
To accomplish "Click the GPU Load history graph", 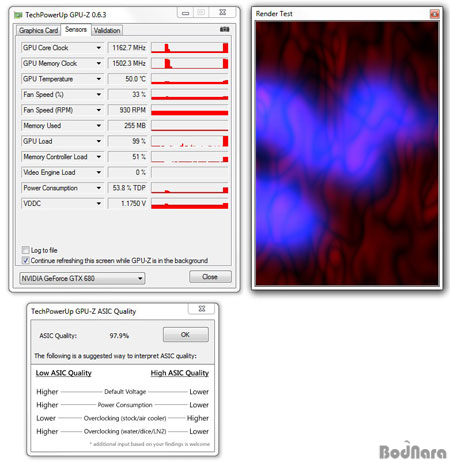I will click(x=190, y=141).
